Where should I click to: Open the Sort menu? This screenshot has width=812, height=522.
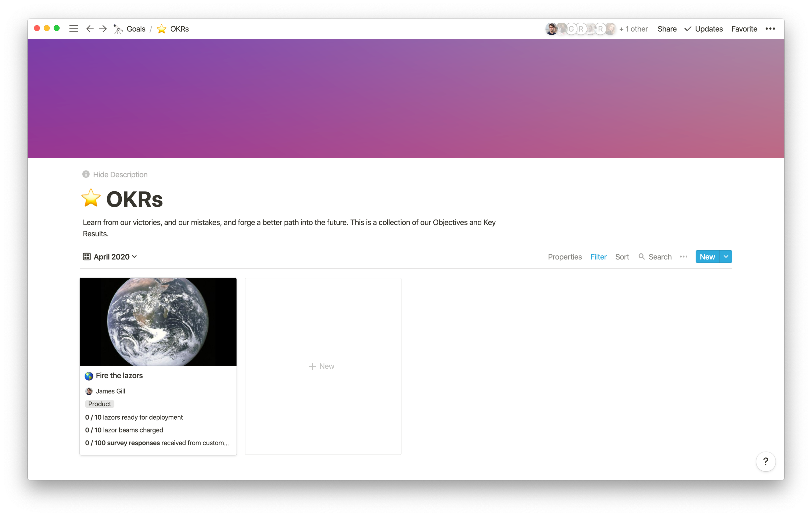(622, 257)
